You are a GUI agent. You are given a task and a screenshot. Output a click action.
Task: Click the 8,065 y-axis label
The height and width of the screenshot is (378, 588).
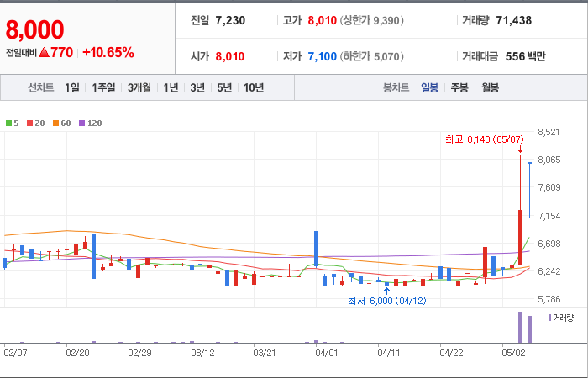[x=549, y=160]
